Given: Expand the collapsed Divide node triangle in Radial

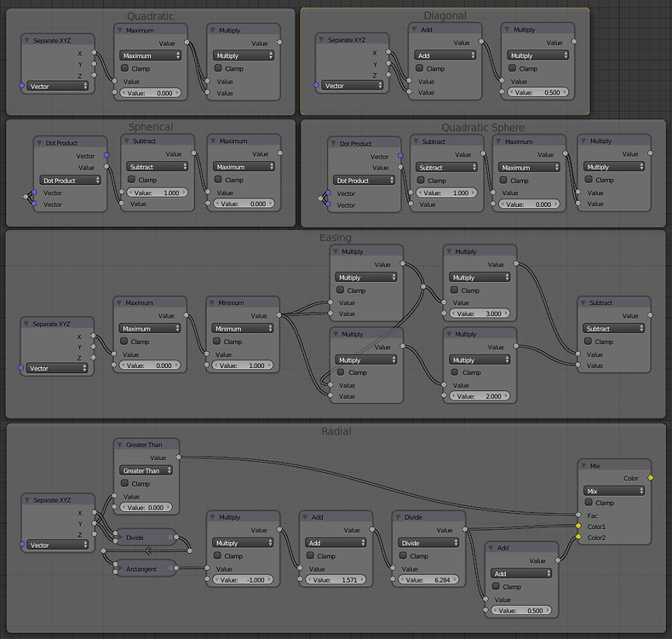Looking at the screenshot, I should coord(119,538).
